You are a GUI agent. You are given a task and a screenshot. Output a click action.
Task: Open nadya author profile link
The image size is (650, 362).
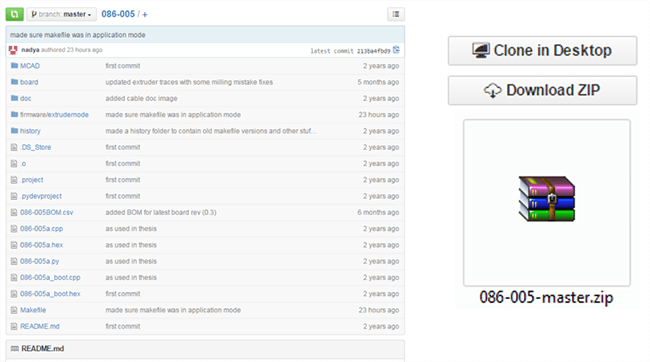[30, 50]
